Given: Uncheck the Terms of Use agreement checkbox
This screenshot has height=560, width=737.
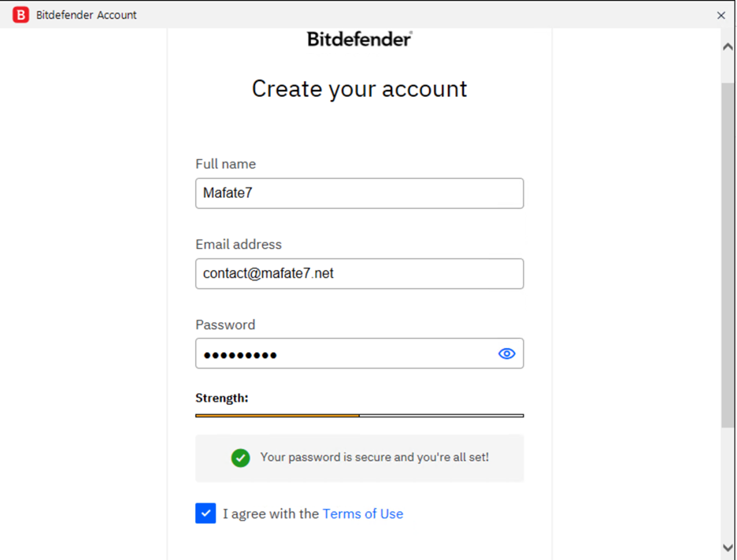Looking at the screenshot, I should pos(206,514).
